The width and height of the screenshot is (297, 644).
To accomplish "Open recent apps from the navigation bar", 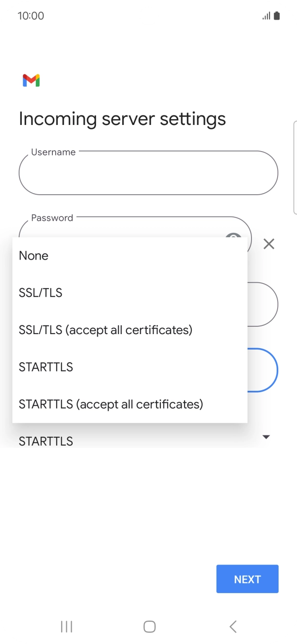I will click(x=66, y=626).
